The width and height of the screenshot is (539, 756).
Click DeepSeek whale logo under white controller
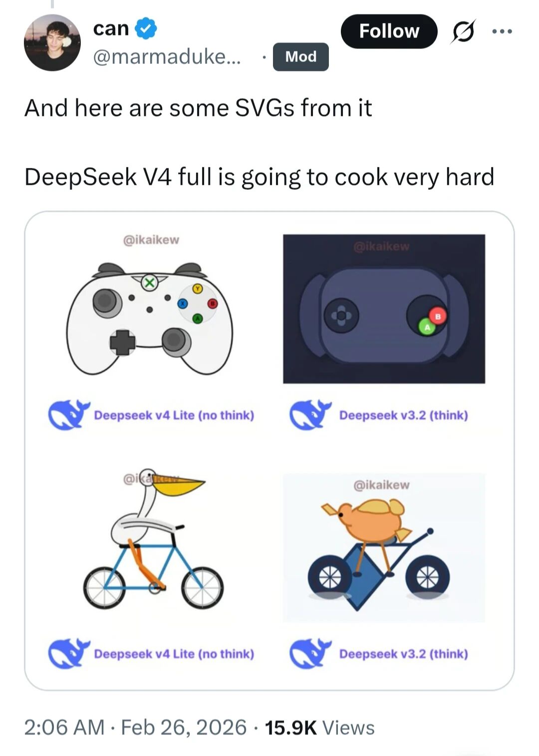69,415
